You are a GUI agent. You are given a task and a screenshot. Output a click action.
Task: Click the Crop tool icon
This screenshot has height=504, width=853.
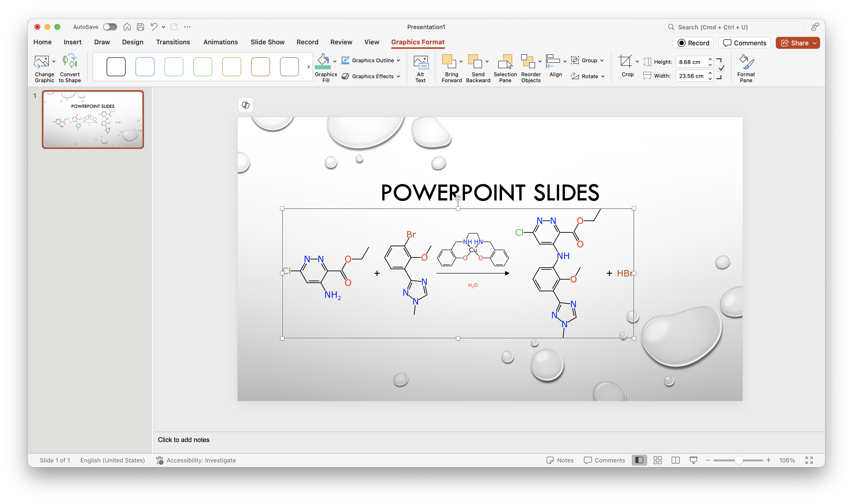pyautogui.click(x=625, y=62)
